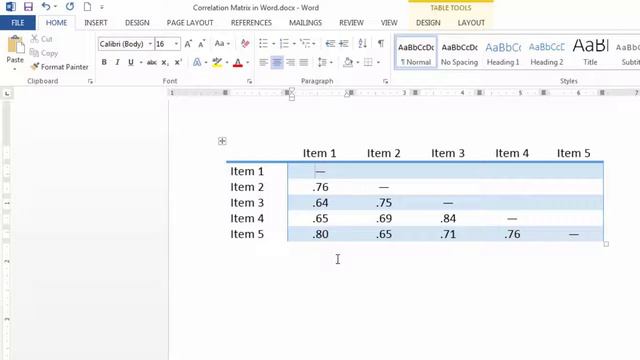Apply cell shading with the paint bucket
Viewport: 640px width, 360px height.
[x=348, y=62]
